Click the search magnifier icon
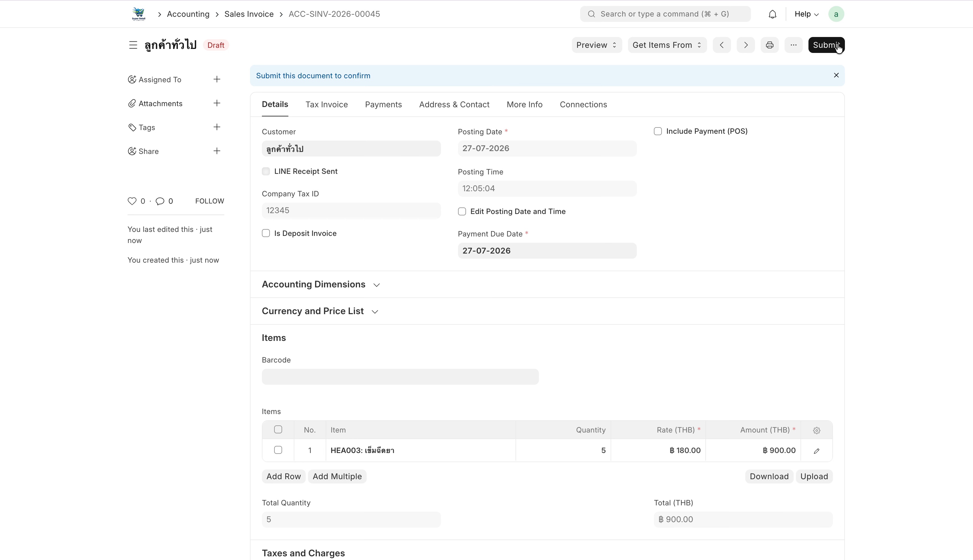Image resolution: width=973 pixels, height=560 pixels. [591, 14]
